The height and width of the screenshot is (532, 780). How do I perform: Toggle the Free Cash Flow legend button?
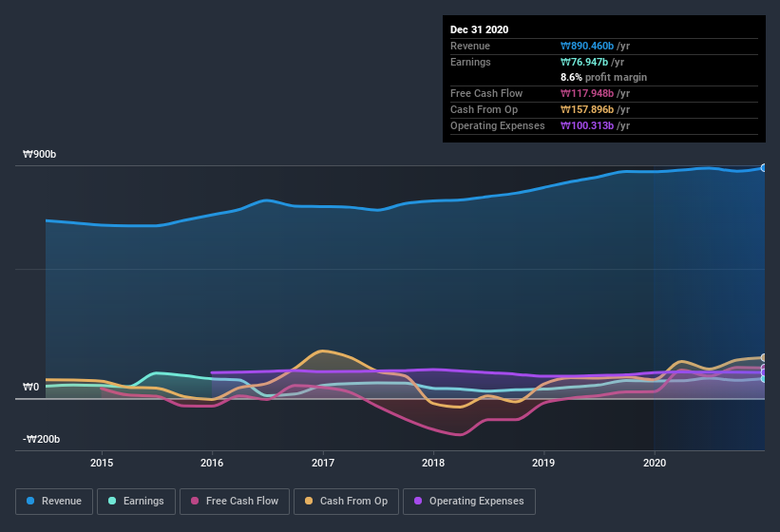pyautogui.click(x=235, y=502)
